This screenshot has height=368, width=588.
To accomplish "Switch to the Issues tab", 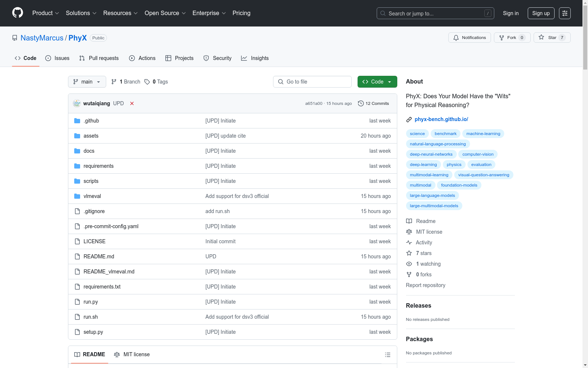I will [x=57, y=58].
